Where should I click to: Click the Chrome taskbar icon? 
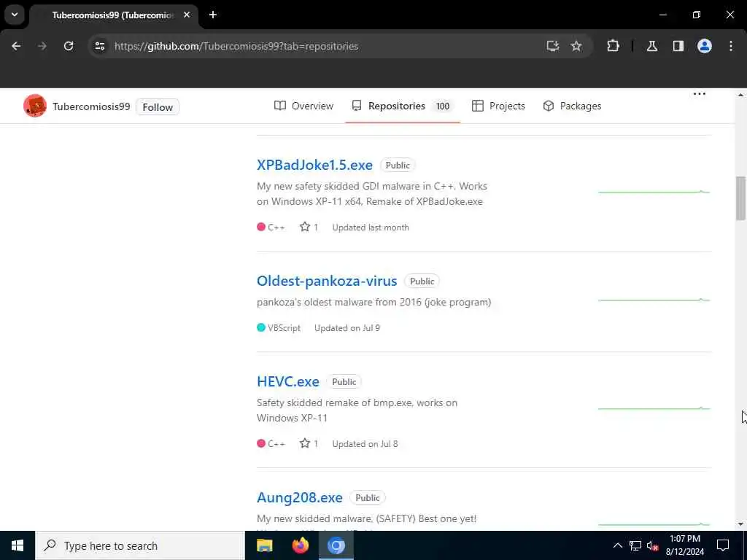pyautogui.click(x=336, y=545)
